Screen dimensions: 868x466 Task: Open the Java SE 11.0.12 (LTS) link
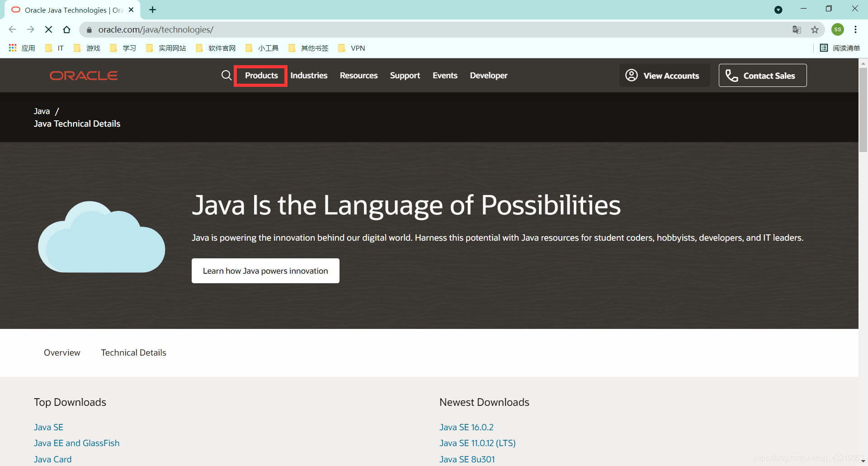(x=477, y=443)
